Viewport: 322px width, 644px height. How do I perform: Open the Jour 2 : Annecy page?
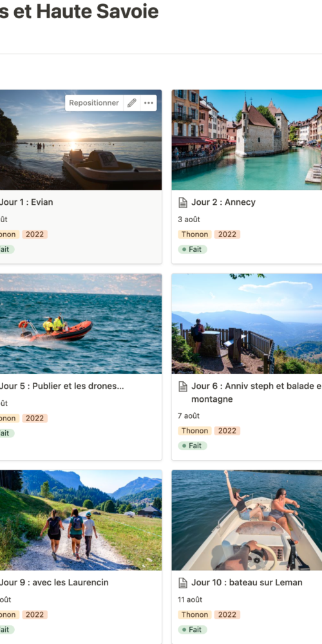coord(223,202)
